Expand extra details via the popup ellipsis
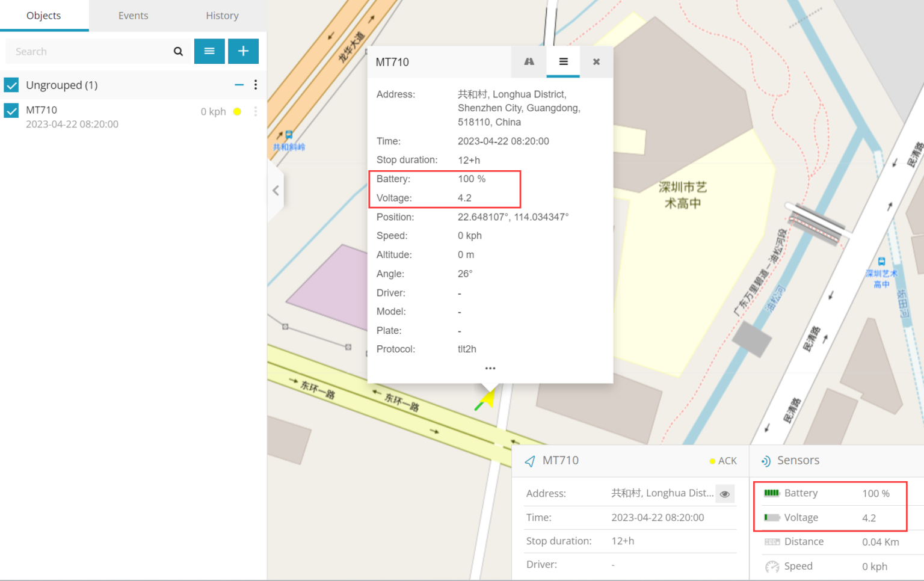 tap(490, 367)
